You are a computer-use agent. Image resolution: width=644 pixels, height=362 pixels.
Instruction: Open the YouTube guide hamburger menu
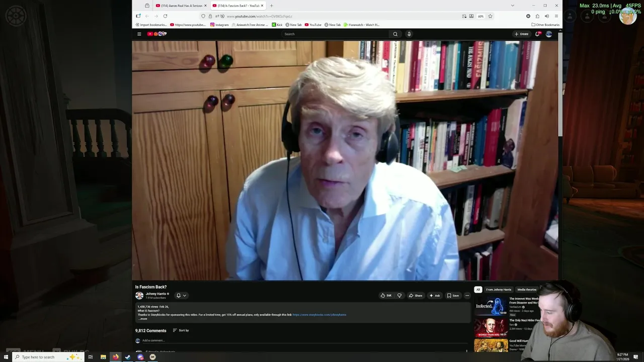coord(139,34)
